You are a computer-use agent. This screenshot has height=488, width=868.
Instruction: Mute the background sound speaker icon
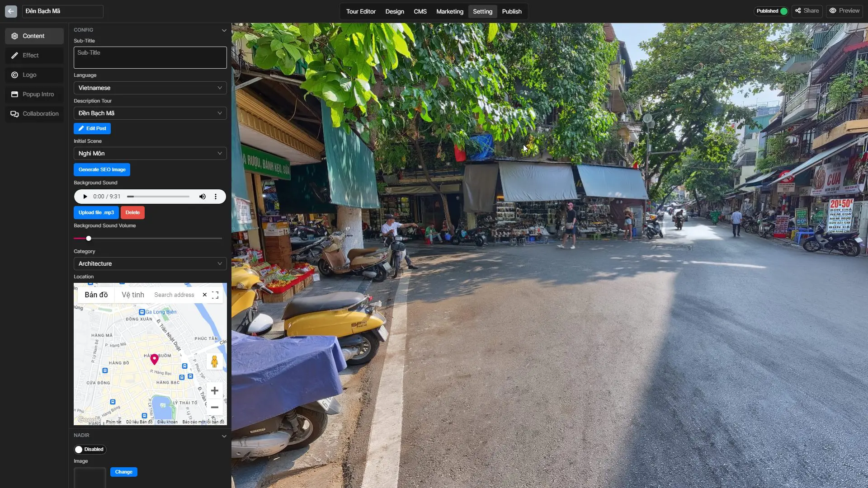click(202, 197)
